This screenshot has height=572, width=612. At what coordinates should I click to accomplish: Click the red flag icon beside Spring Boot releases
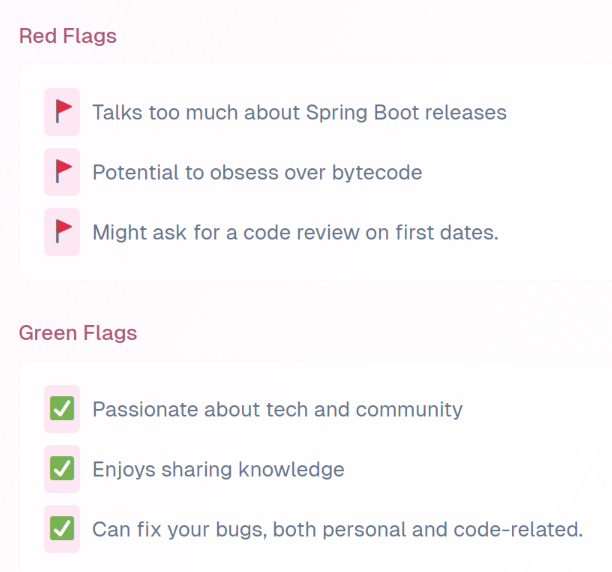(x=62, y=112)
